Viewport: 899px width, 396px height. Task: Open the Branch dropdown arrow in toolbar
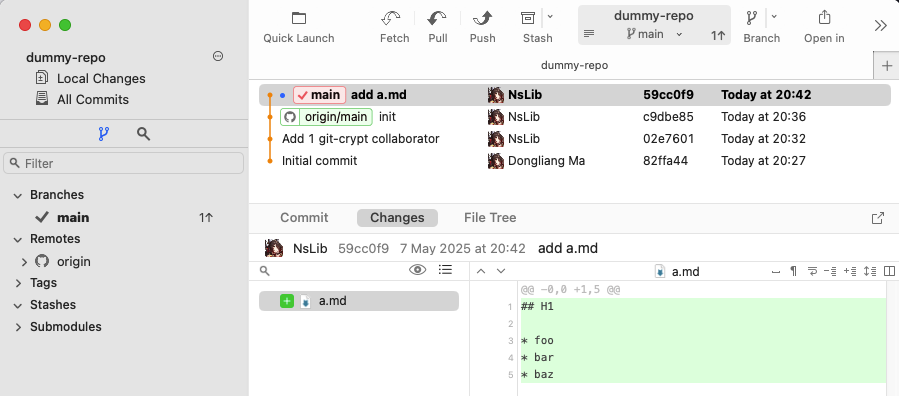point(774,17)
